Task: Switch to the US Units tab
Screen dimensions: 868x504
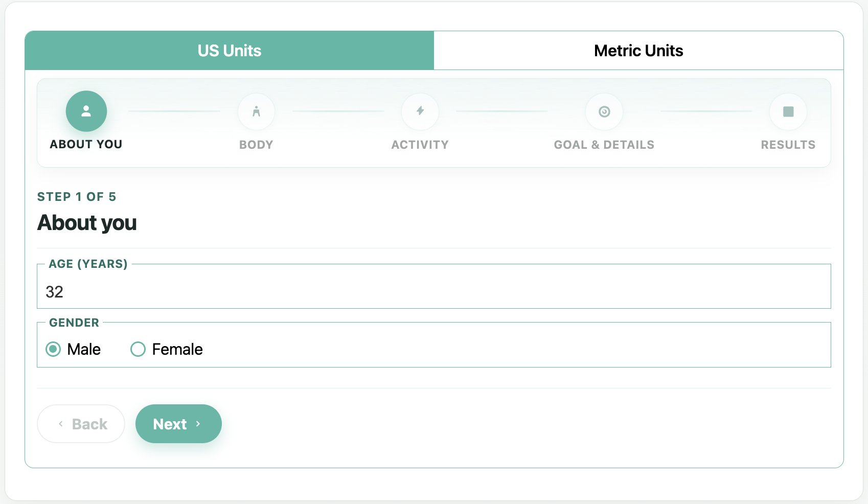Action: (230, 51)
